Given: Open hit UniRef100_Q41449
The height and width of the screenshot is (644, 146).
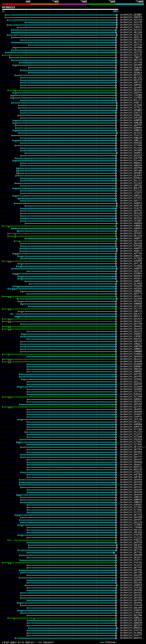Looking at the screenshot, I should 131,243.
